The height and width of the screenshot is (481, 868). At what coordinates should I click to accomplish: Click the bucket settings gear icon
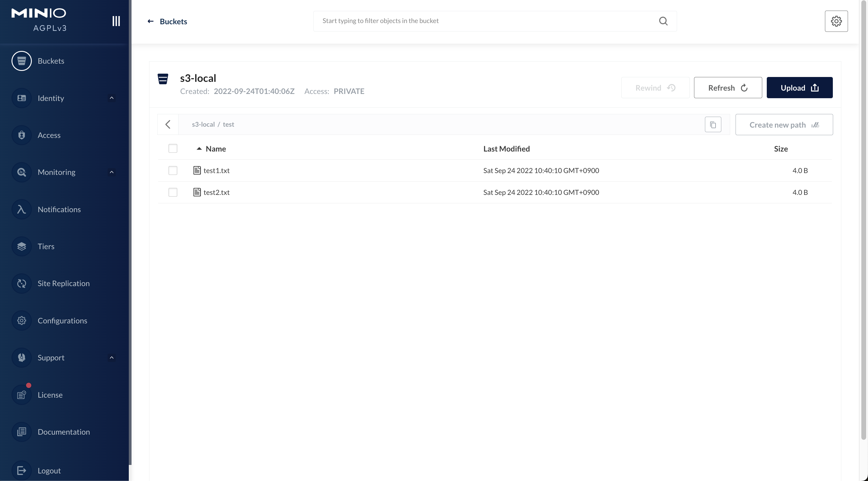(x=836, y=21)
